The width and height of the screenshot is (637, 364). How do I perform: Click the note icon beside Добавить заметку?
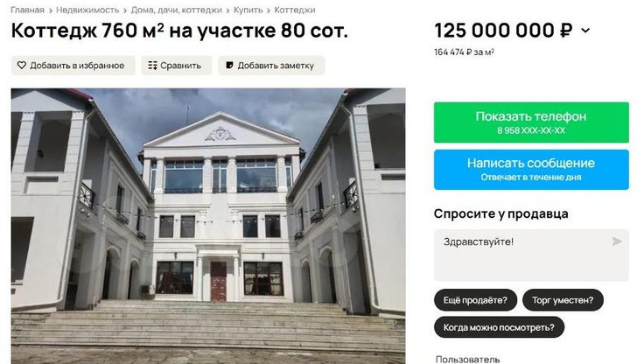(x=229, y=65)
